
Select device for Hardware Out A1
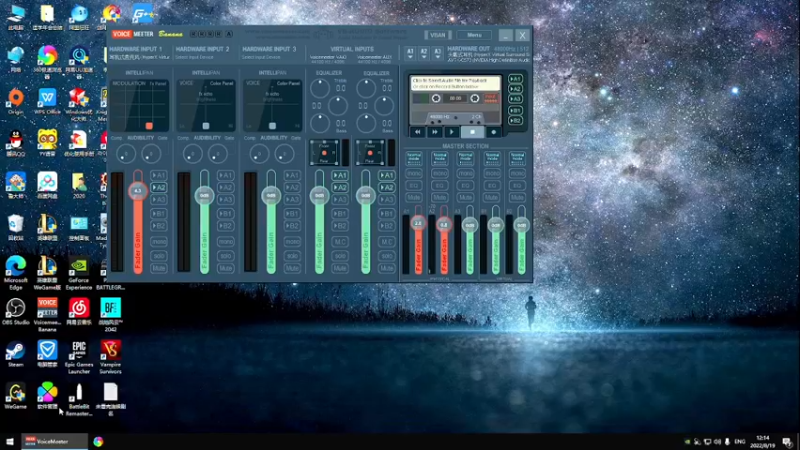[x=410, y=53]
